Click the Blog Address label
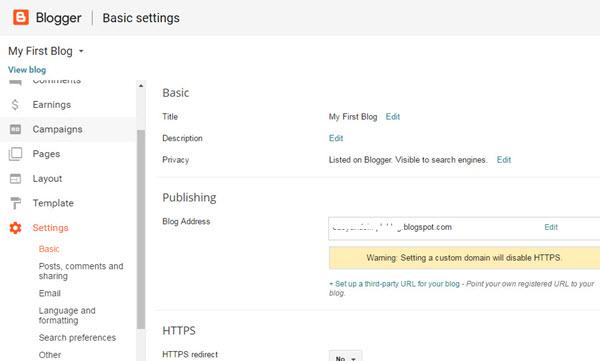Viewport: 600px width, 361px height. click(x=186, y=221)
